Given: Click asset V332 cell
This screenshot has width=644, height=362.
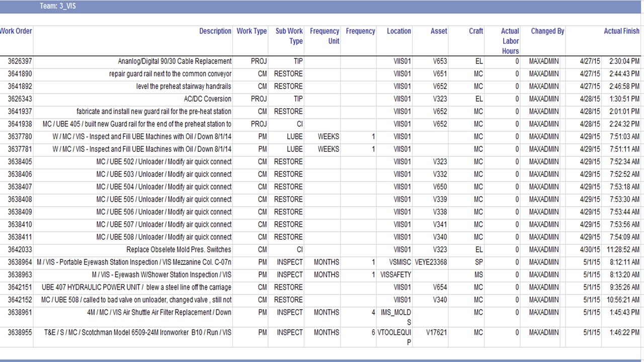Looking at the screenshot, I should [x=440, y=174].
